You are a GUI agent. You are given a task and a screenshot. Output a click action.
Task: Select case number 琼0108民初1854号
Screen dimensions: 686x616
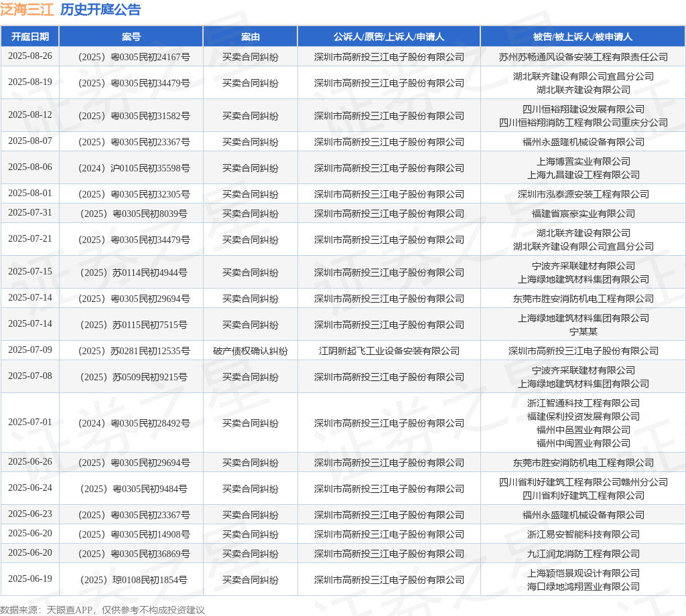pyautogui.click(x=150, y=580)
